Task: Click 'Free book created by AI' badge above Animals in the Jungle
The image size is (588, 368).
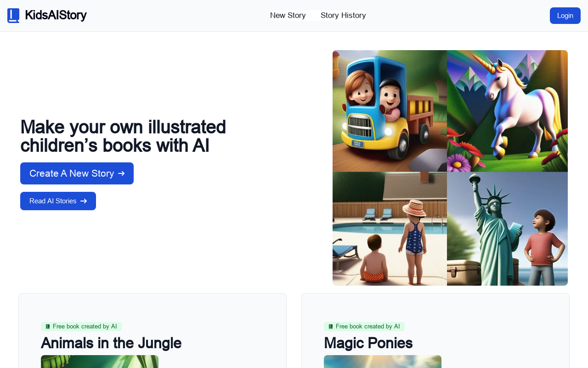Action: click(x=81, y=327)
